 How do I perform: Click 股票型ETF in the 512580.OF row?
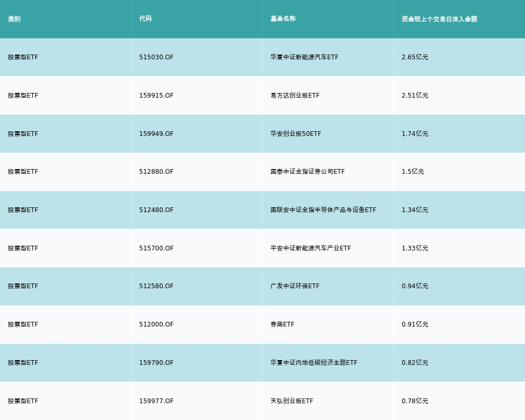(23, 286)
